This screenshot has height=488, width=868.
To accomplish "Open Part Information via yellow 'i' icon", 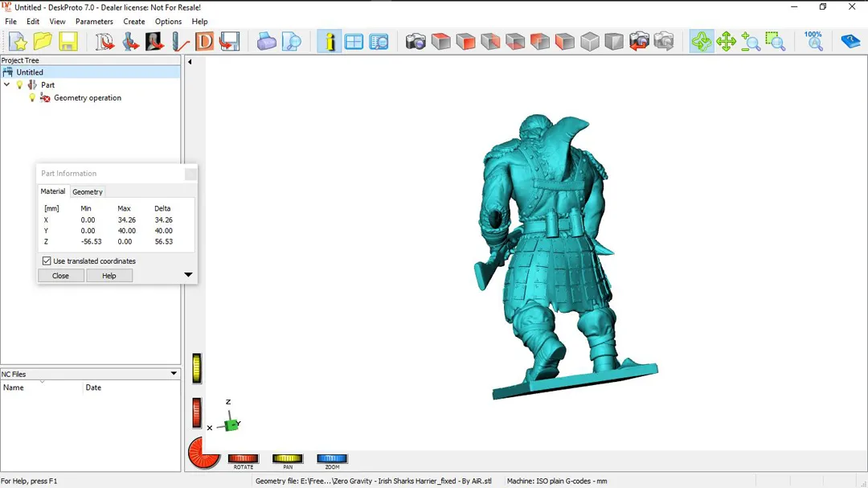I will click(x=330, y=42).
